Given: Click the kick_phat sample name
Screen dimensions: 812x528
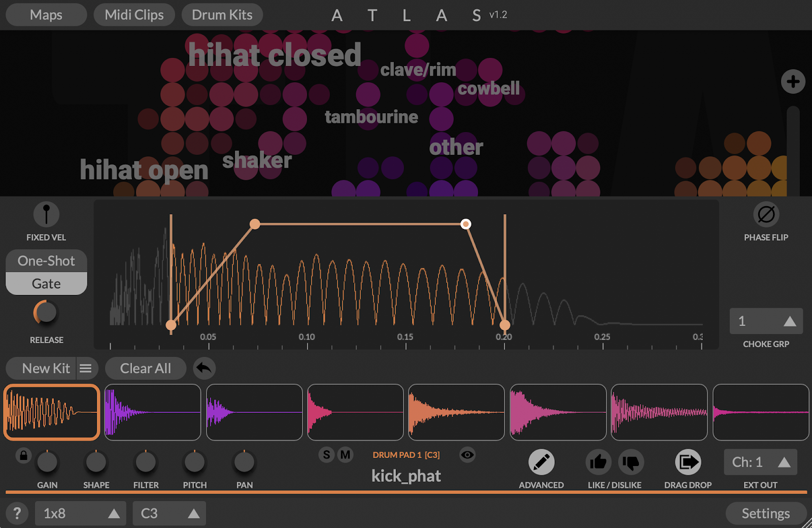Looking at the screenshot, I should pyautogui.click(x=406, y=476).
